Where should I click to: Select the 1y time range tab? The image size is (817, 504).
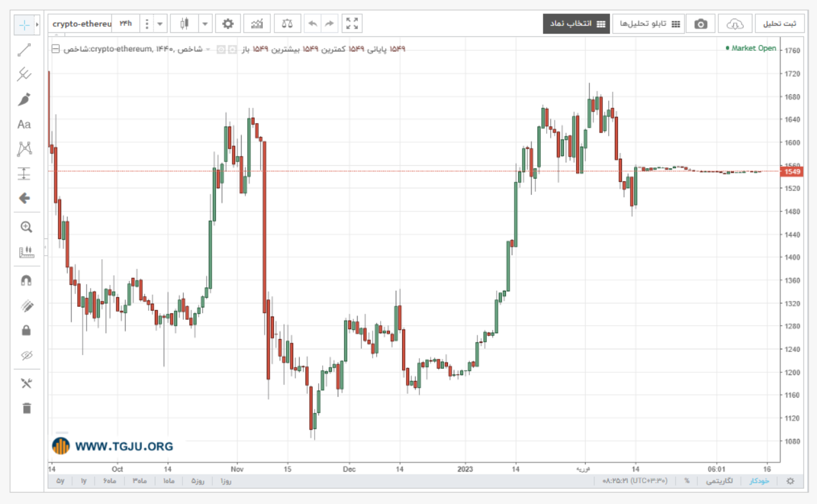84,481
